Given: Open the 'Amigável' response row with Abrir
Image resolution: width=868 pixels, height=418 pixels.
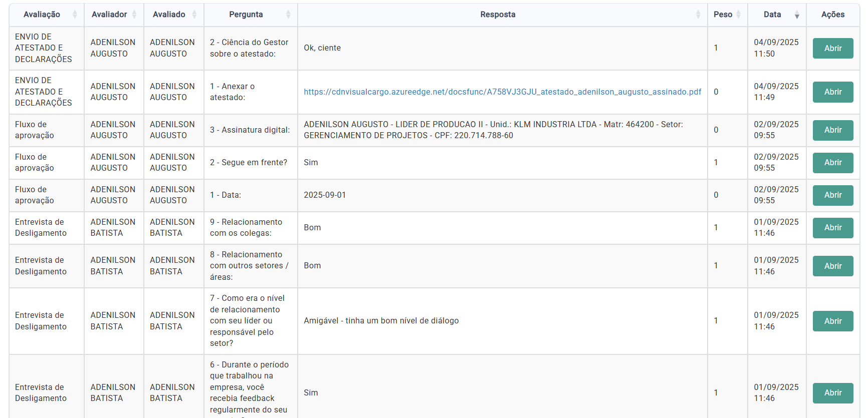Looking at the screenshot, I should [x=832, y=321].
